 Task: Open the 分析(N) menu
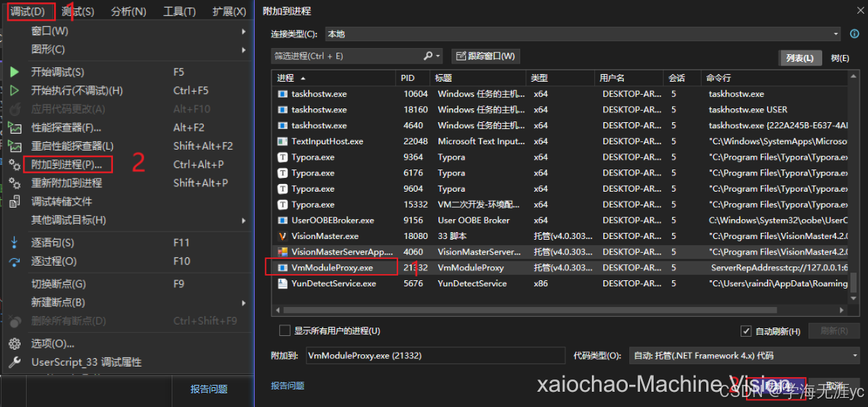[x=128, y=11]
